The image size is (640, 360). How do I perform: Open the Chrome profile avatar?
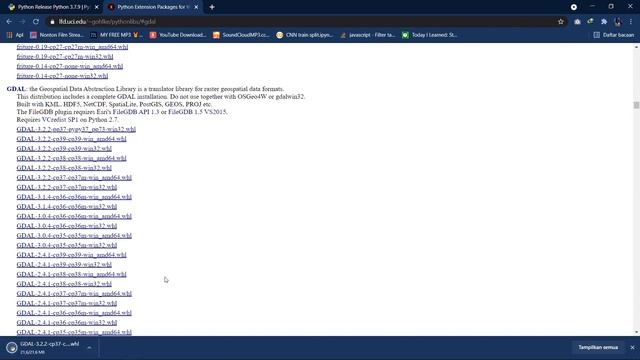coord(618,22)
